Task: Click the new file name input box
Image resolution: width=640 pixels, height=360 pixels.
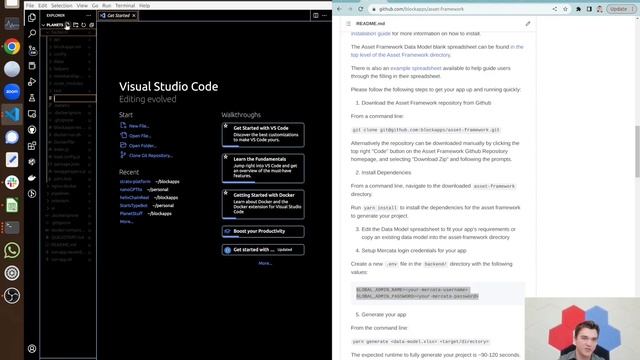Action: pos(75,98)
